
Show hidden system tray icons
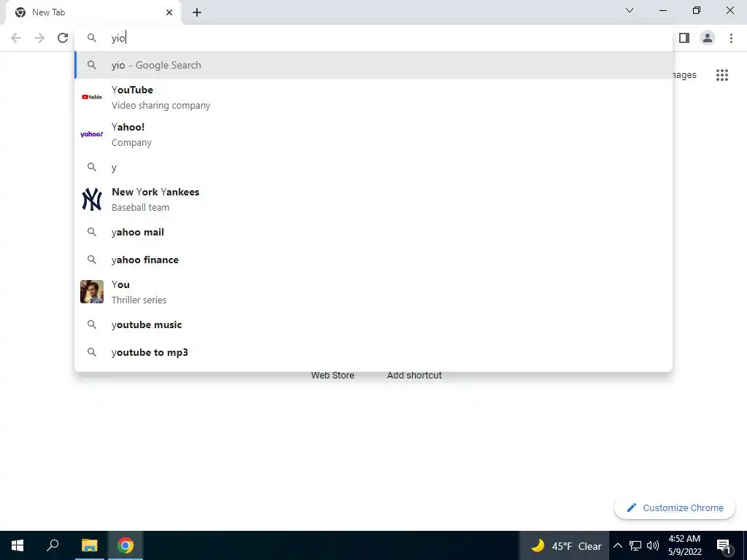617,545
